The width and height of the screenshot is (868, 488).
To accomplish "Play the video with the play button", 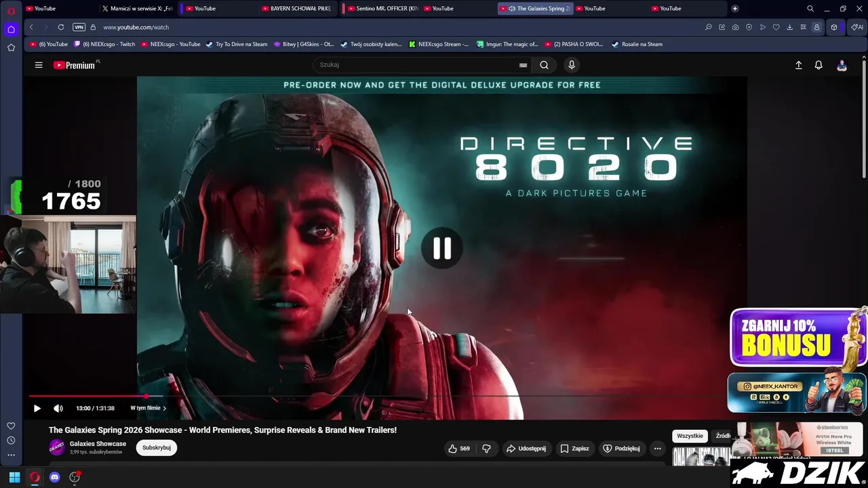I will pos(37,408).
